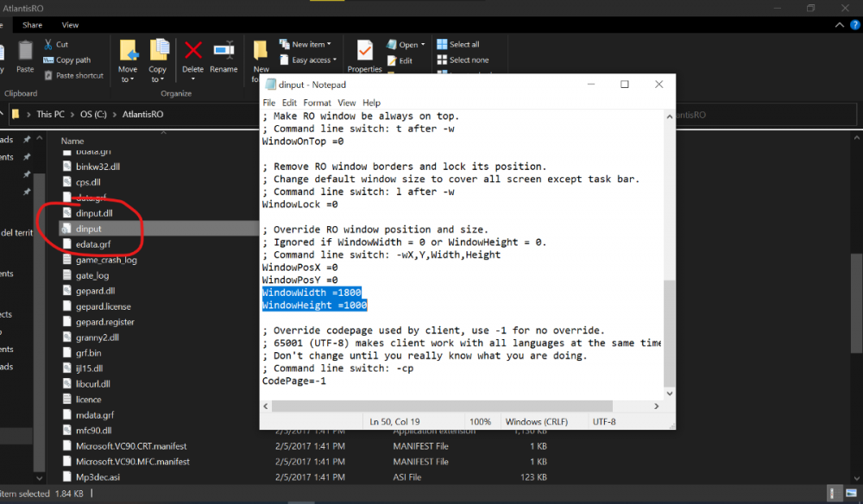Expand the Move to dropdown
The height and width of the screenshot is (504, 863).
point(128,79)
